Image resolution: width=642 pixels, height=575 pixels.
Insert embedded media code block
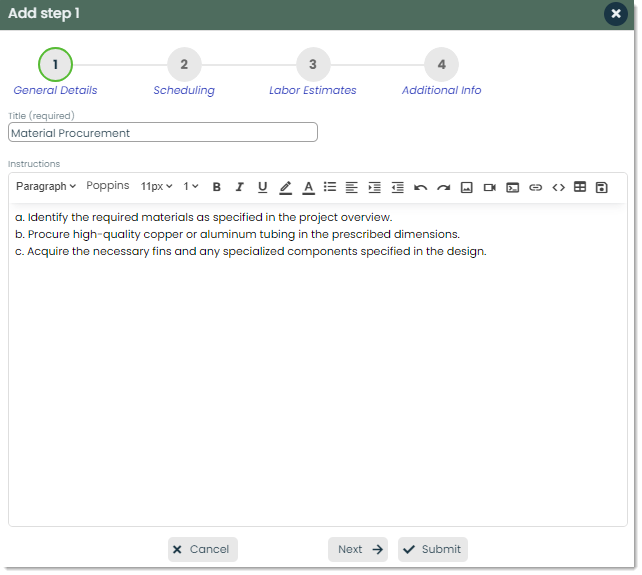tap(513, 188)
